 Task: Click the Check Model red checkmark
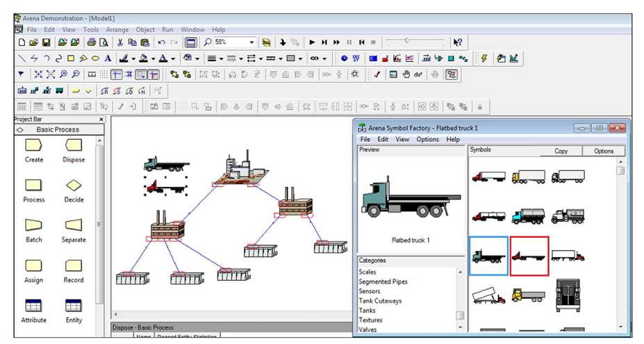[377, 74]
